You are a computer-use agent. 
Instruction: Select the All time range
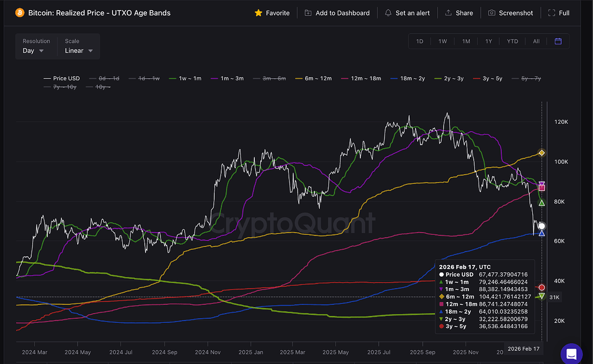click(x=536, y=41)
